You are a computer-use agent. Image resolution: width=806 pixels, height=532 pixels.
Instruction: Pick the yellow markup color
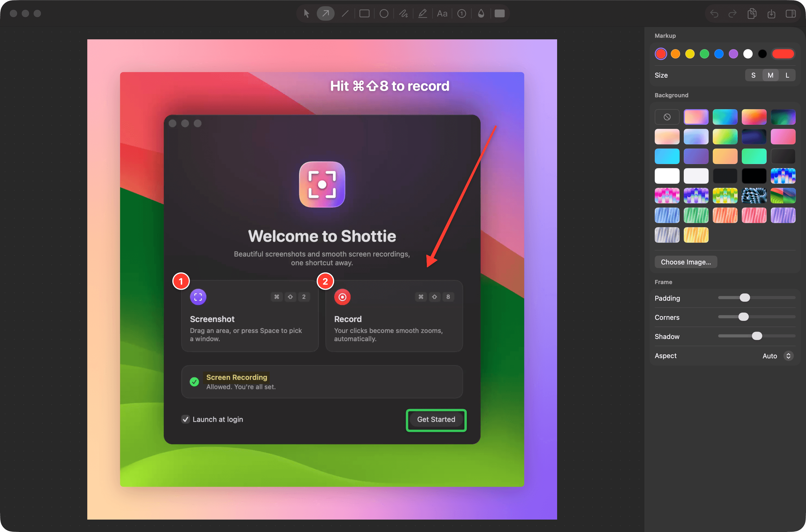pos(690,54)
